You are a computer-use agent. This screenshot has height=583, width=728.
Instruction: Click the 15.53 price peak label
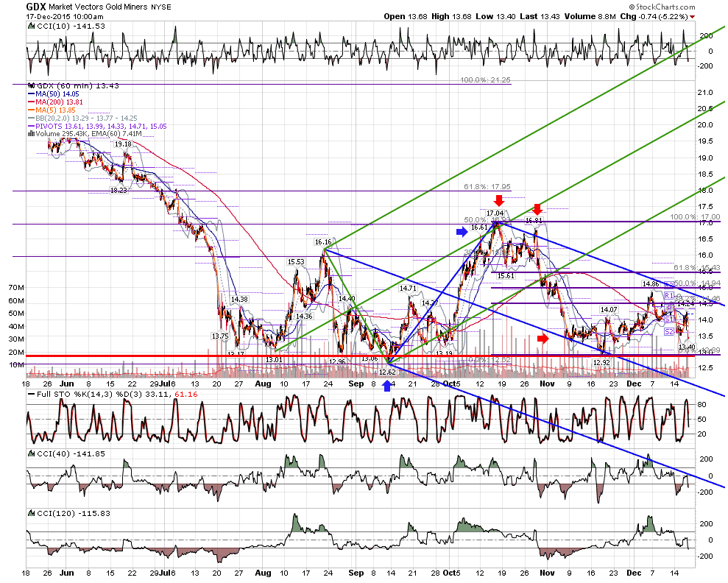(x=296, y=262)
